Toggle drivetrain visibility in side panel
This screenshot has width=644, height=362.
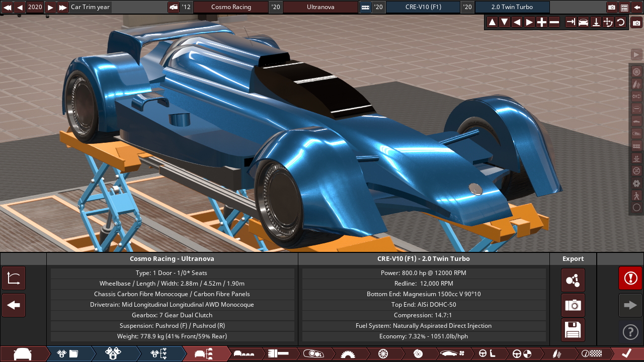[x=636, y=97]
